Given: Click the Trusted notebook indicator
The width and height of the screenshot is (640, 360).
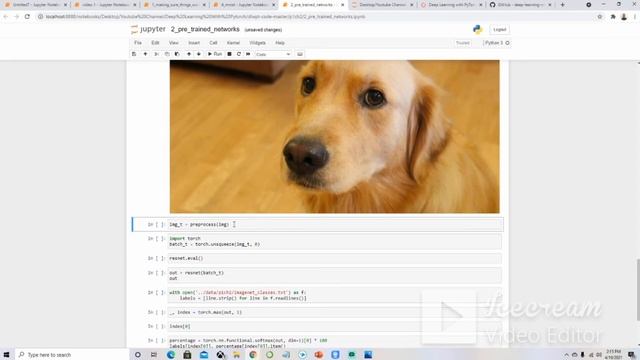Looking at the screenshot, I should pos(462,43).
